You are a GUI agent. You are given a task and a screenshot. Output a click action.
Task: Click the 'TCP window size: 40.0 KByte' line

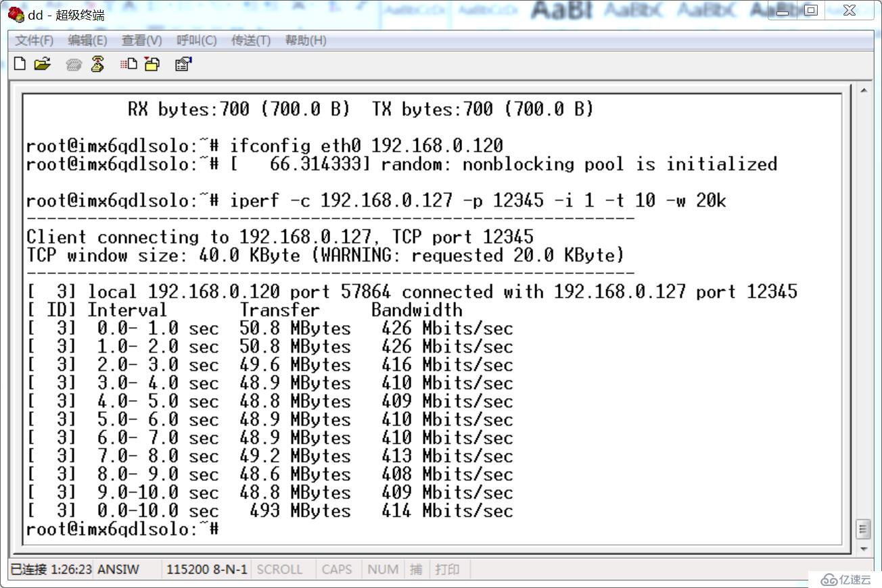(x=325, y=255)
